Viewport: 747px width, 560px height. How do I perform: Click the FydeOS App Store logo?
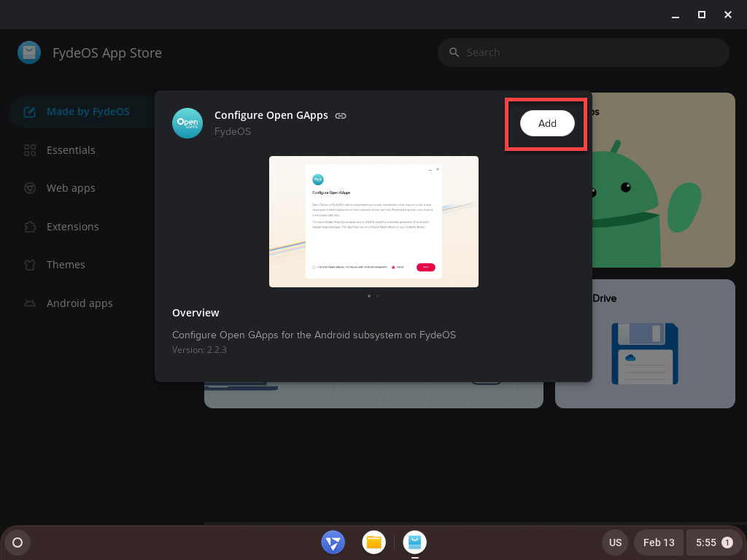(x=29, y=52)
